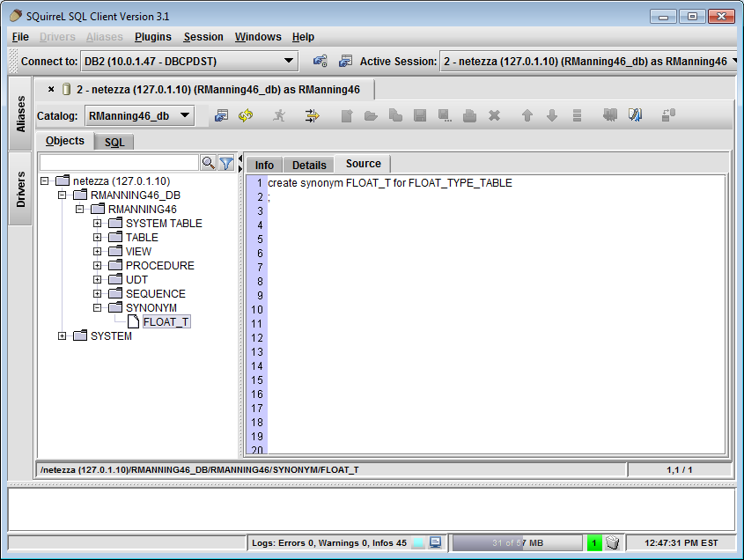744x560 pixels.
Task: Click the filter funnel icon in Objects tree
Action: click(226, 163)
